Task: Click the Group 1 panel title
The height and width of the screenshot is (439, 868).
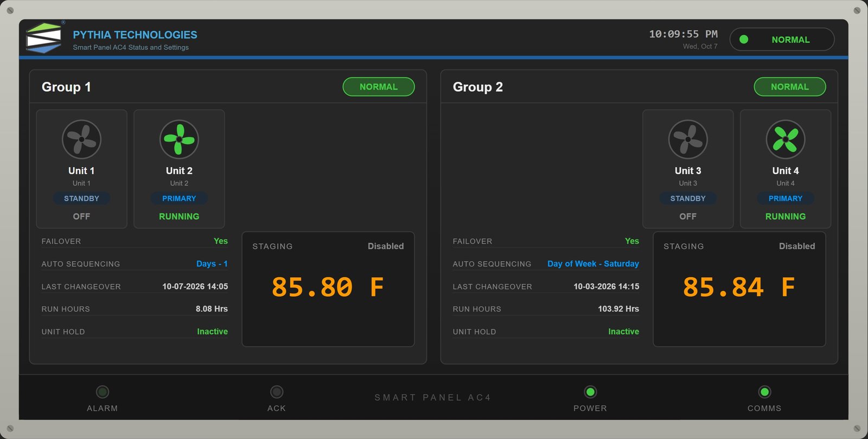Action: (x=66, y=87)
